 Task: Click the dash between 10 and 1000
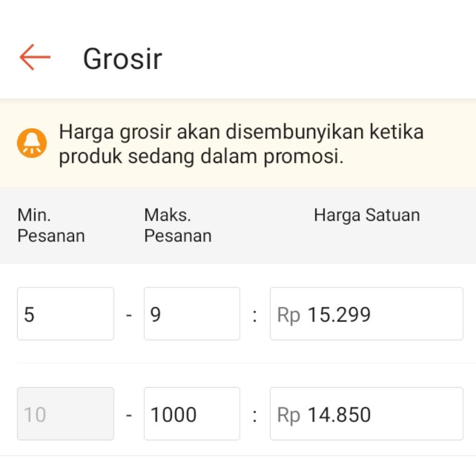[x=129, y=415]
